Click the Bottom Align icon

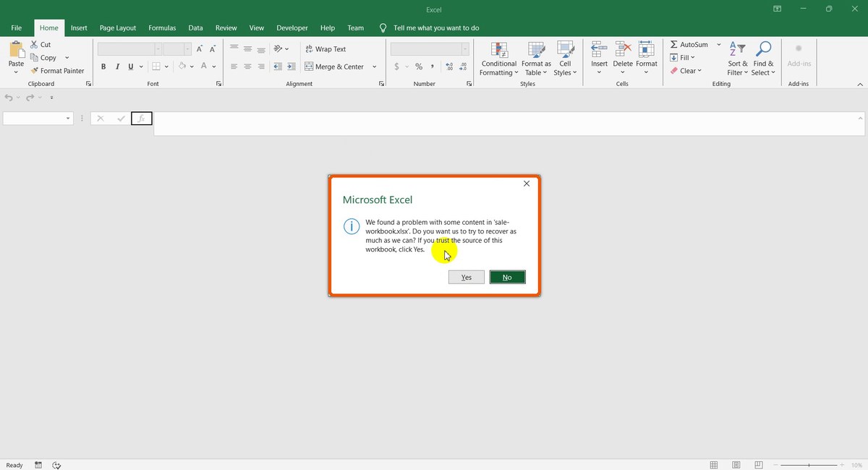pos(261,49)
